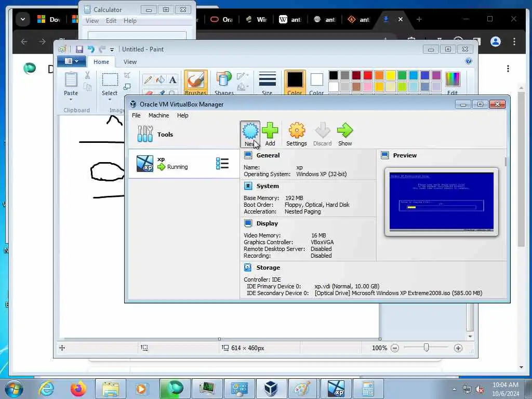Click the Cut scissors icon in Paint
532x399 pixels.
(87, 75)
